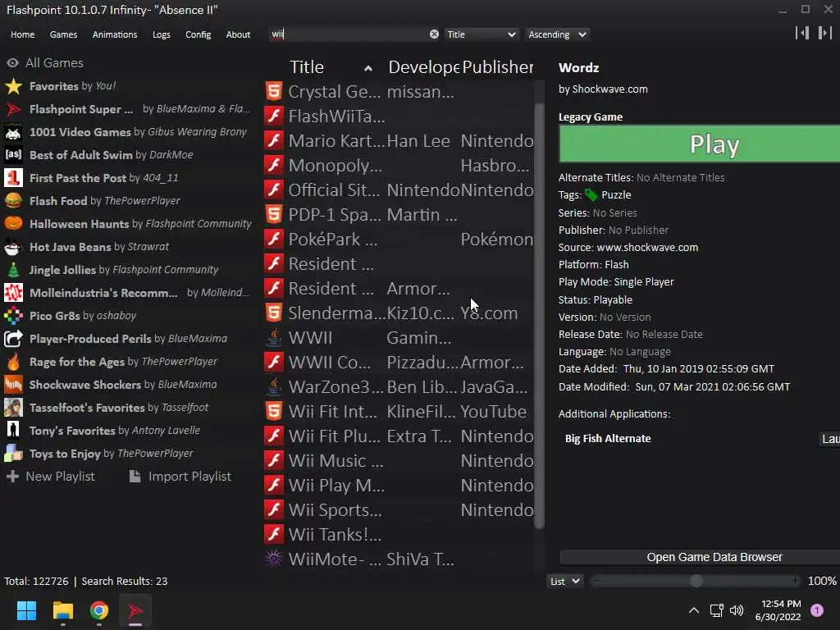Select Wii Sports game row

click(399, 510)
